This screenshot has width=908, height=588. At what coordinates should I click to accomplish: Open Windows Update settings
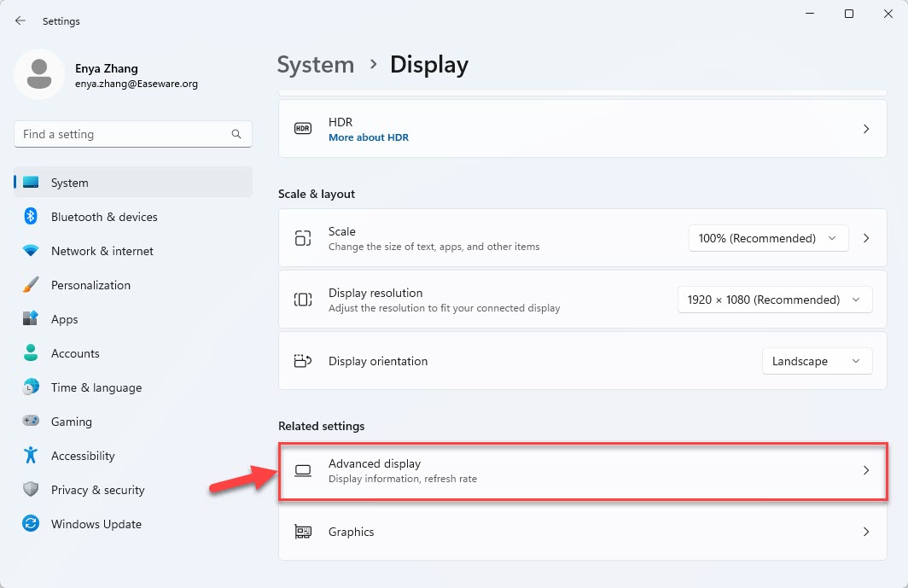pos(133,524)
